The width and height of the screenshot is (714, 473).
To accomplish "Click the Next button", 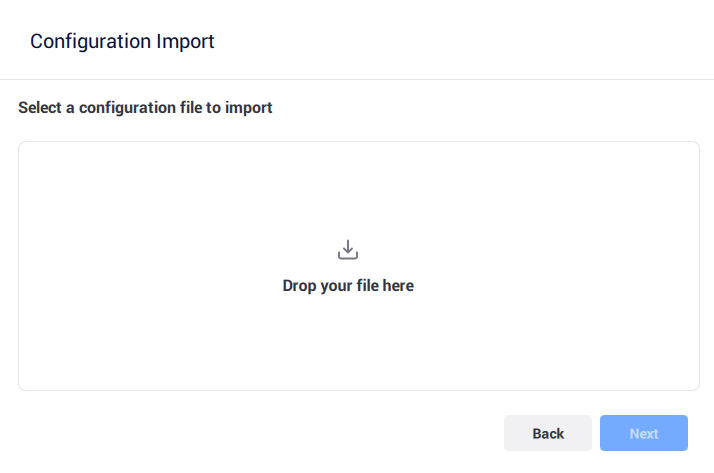I will (x=644, y=433).
